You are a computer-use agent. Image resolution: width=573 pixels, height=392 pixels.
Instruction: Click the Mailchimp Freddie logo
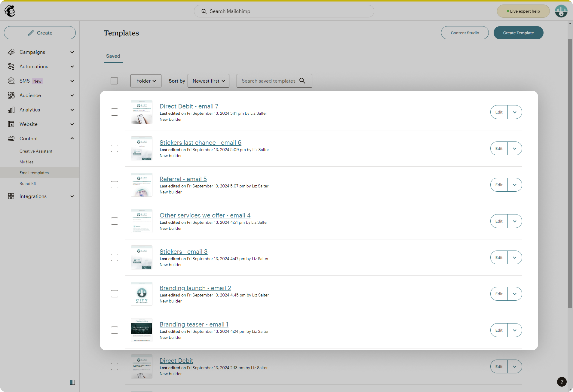10,11
